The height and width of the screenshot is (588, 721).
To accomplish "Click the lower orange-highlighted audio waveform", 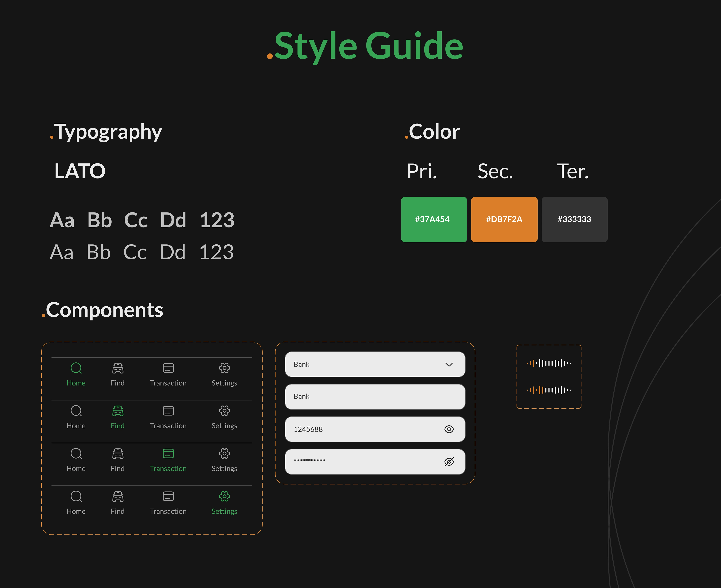I will (549, 390).
